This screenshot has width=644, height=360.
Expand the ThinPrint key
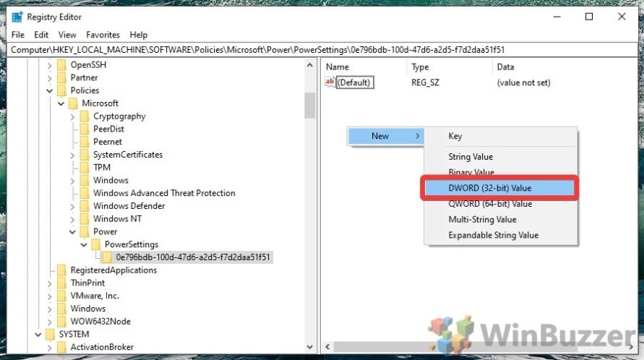point(49,283)
